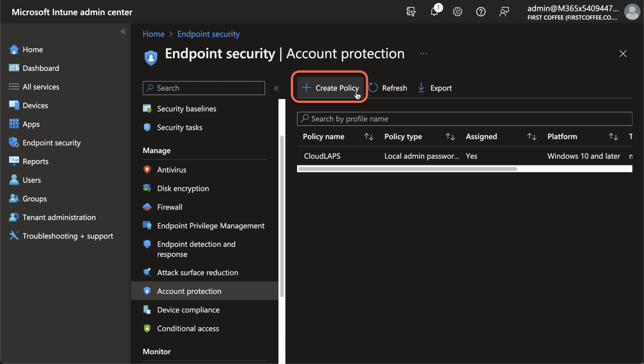Open the feedback icon in top bar
This screenshot has width=644, height=364.
pos(504,12)
